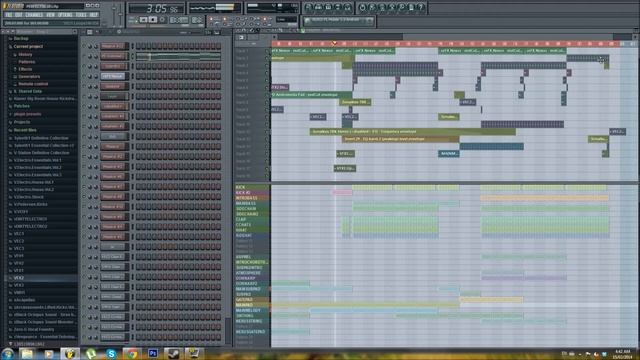Open Google Chrome from the taskbar
The height and width of the screenshot is (360, 640).
click(x=132, y=353)
